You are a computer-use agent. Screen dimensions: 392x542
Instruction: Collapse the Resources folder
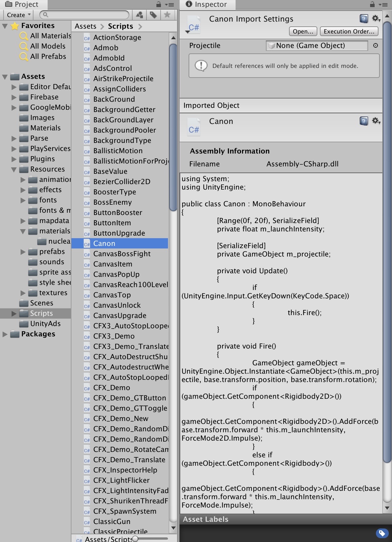(x=14, y=169)
